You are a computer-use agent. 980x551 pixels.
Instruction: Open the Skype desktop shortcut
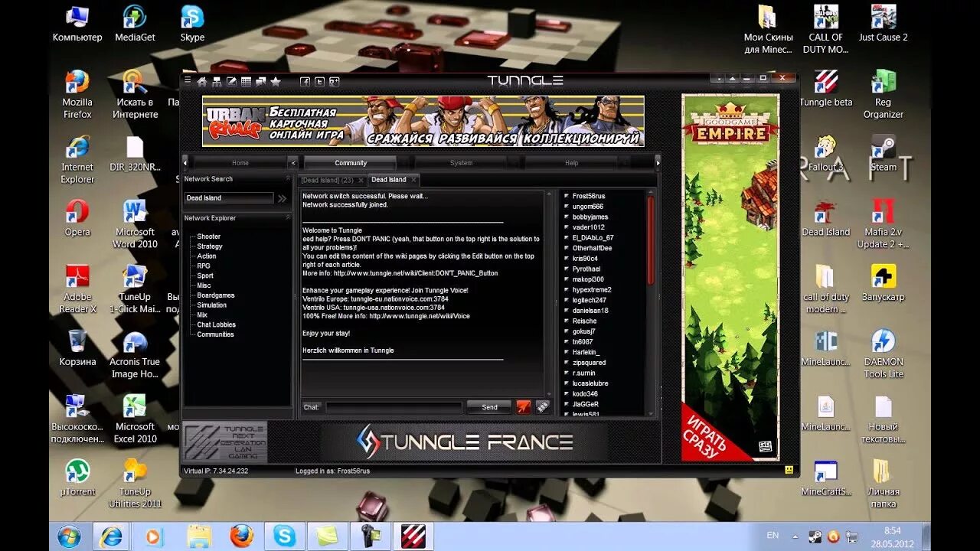coord(192,24)
